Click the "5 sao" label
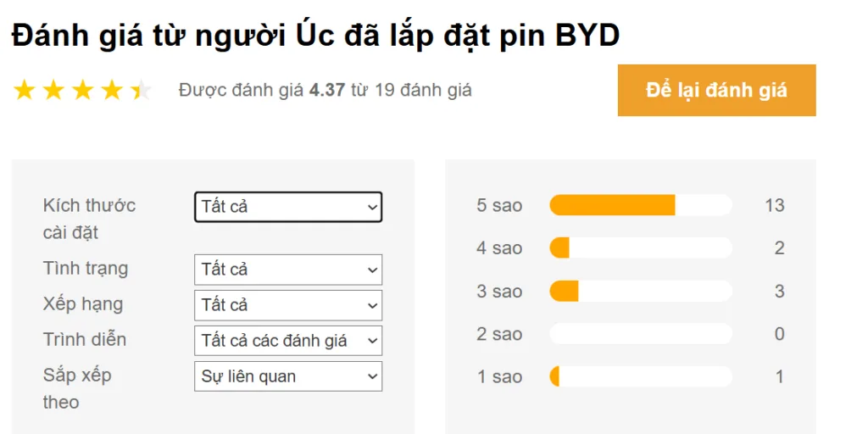 point(499,205)
